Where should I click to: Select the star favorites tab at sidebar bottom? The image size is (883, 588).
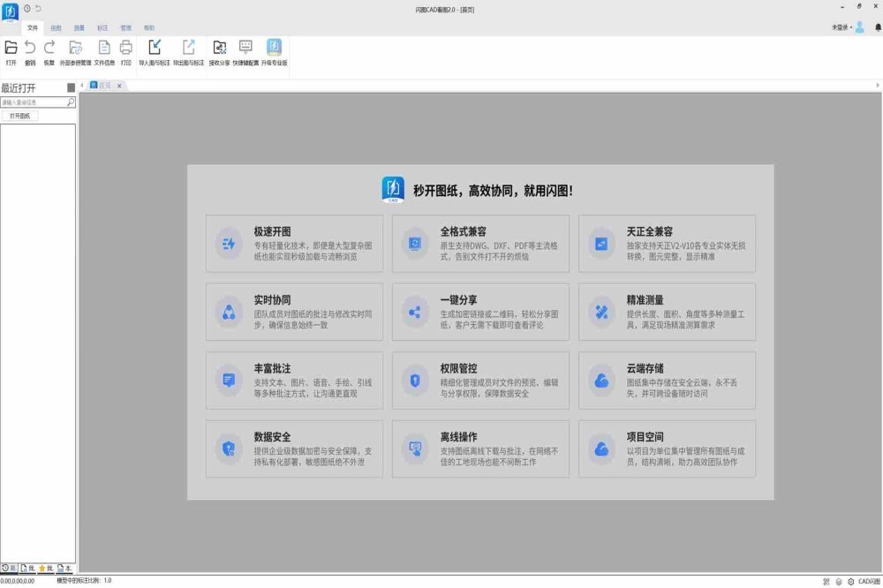(x=47, y=569)
